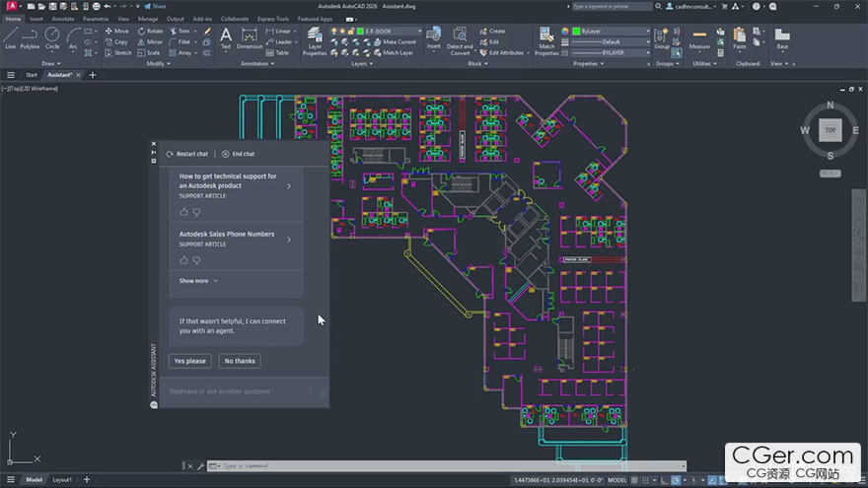This screenshot has width=868, height=488.
Task: Toggle snap mode in status bar
Action: click(x=645, y=480)
